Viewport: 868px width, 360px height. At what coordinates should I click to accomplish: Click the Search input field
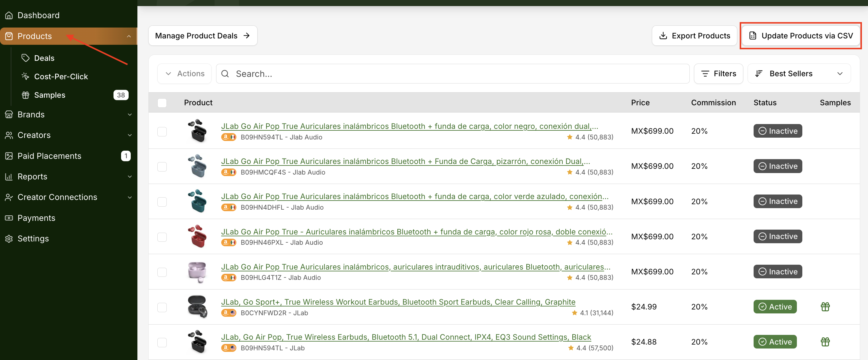click(x=452, y=74)
